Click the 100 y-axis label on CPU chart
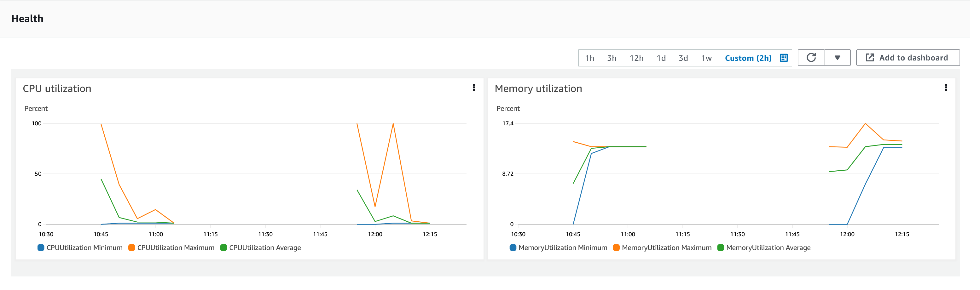Image resolution: width=980 pixels, height=290 pixels. 37,125
